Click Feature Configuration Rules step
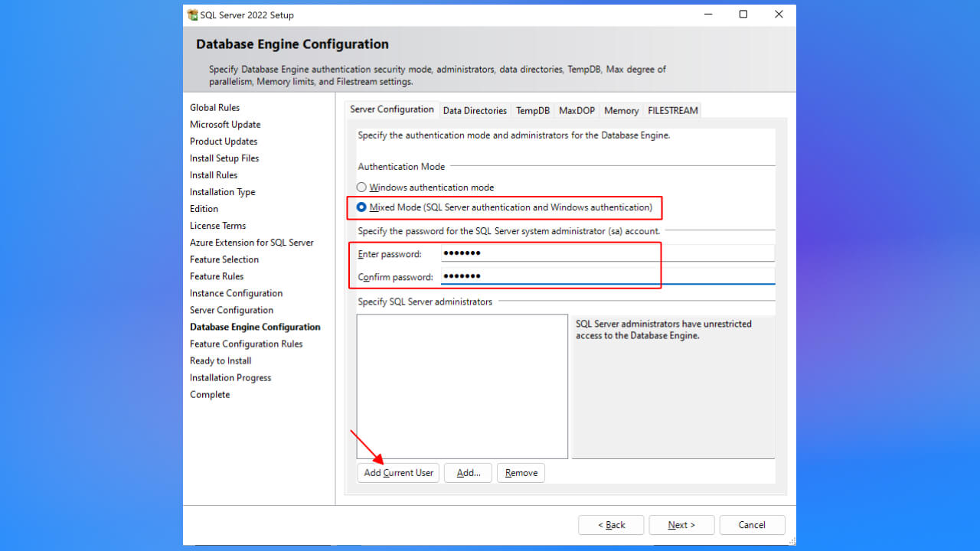Viewport: 980px width, 551px height. (247, 344)
